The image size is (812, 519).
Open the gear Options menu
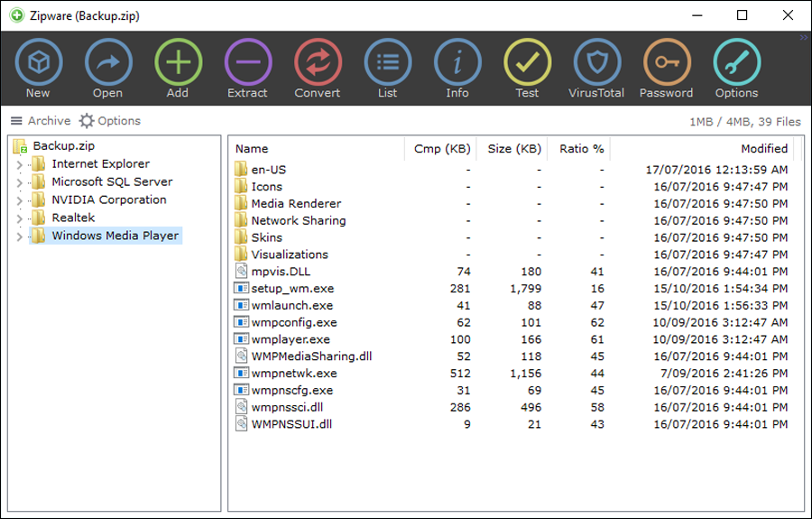[x=110, y=121]
